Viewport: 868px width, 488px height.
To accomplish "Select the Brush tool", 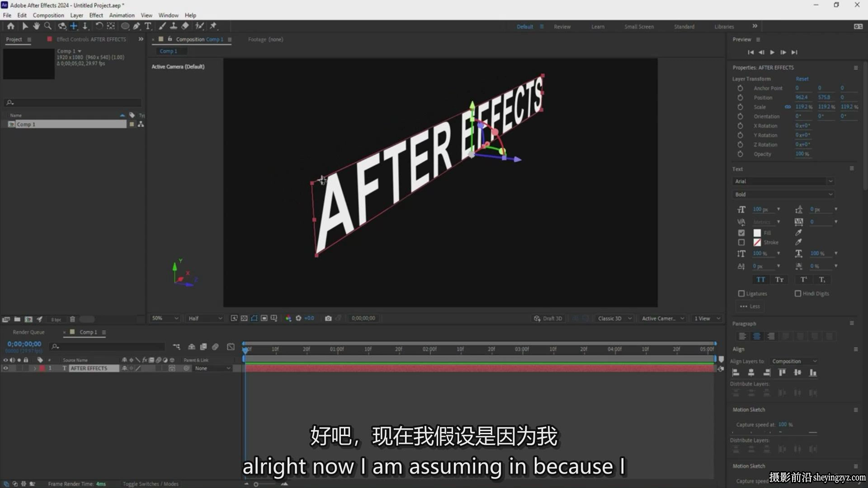I will point(162,26).
